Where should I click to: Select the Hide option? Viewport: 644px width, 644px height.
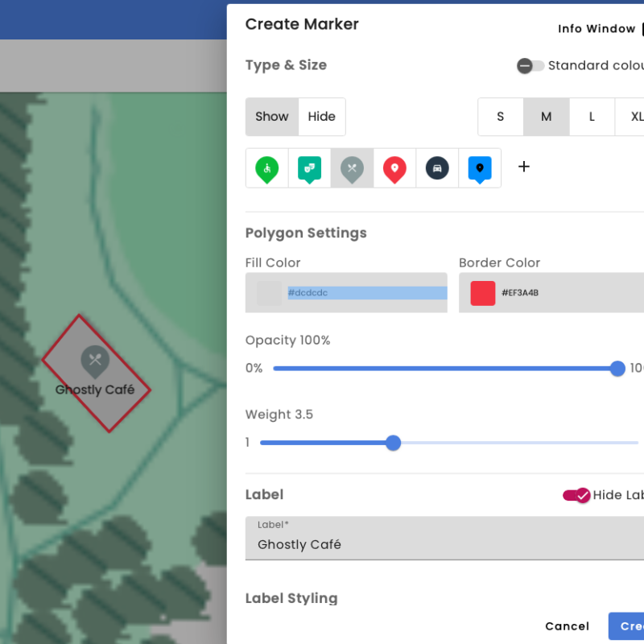point(321,117)
